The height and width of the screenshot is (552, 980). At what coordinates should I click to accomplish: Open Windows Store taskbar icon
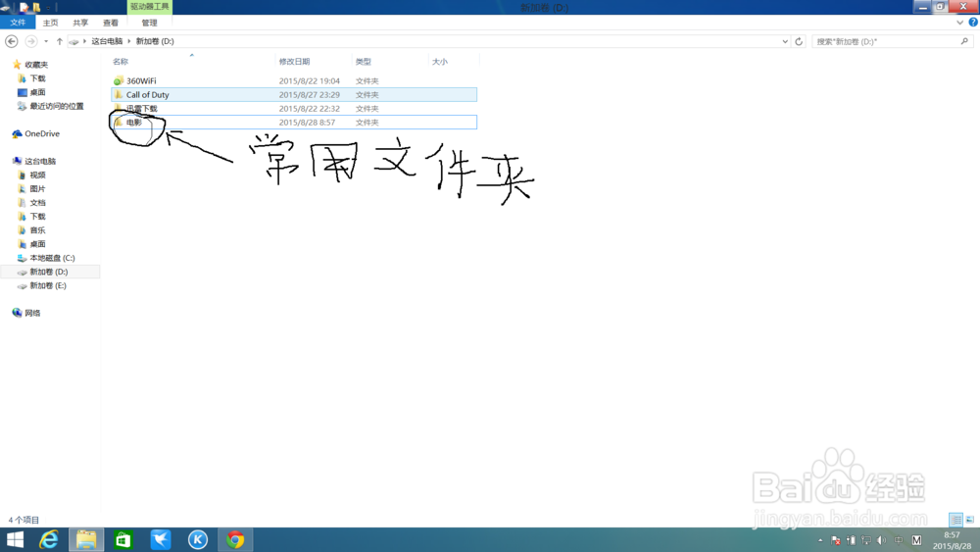click(123, 539)
